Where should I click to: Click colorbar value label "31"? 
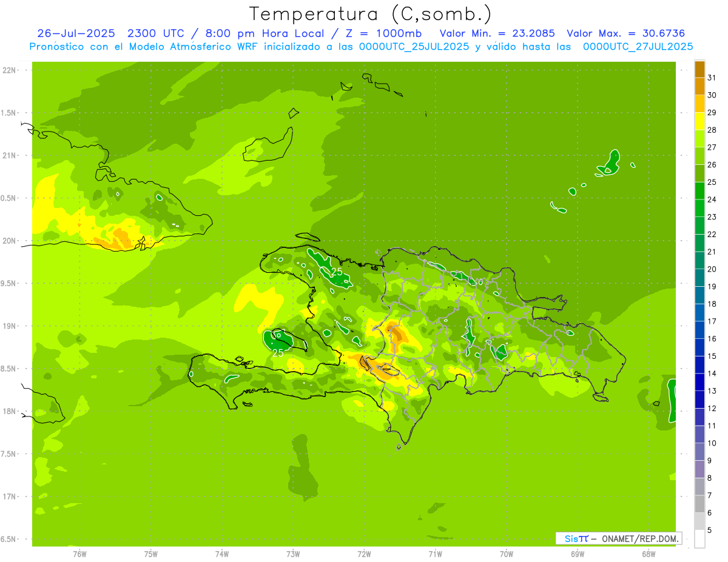[x=712, y=77]
